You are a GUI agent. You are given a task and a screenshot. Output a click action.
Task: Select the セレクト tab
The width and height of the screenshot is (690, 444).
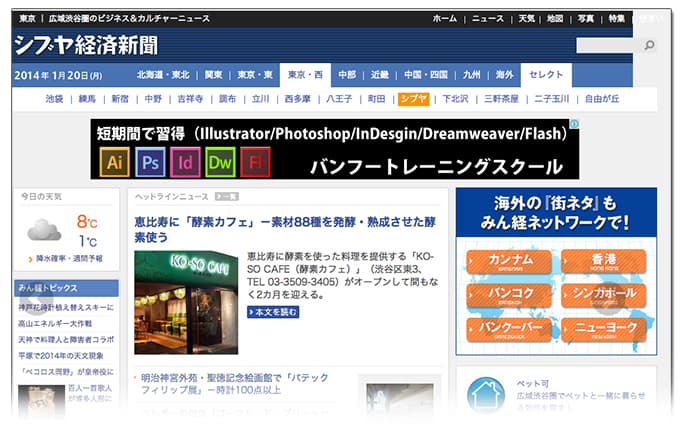coord(546,75)
